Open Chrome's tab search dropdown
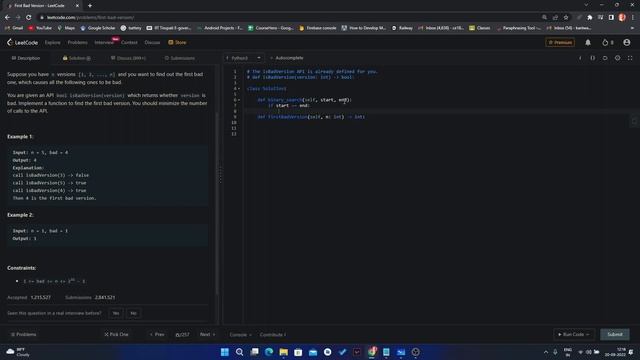Image resolution: width=640 pixels, height=360 pixels. 586,5
